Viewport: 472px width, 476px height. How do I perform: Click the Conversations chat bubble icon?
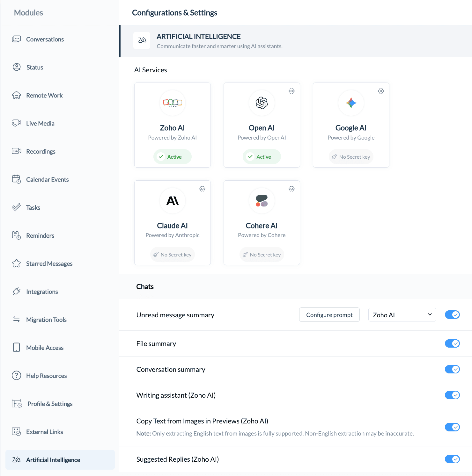(x=17, y=39)
